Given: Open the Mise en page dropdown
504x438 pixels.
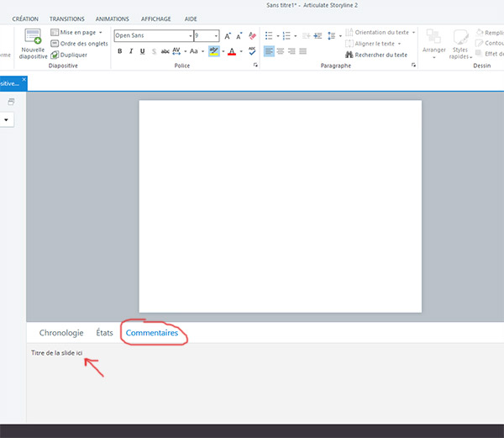Looking at the screenshot, I should [x=76, y=33].
